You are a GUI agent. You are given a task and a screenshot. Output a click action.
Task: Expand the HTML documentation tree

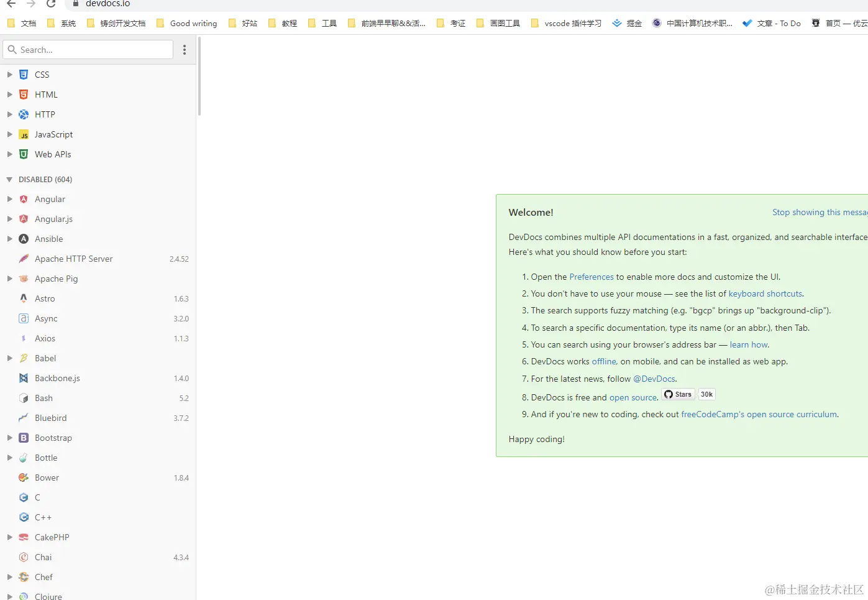point(9,95)
